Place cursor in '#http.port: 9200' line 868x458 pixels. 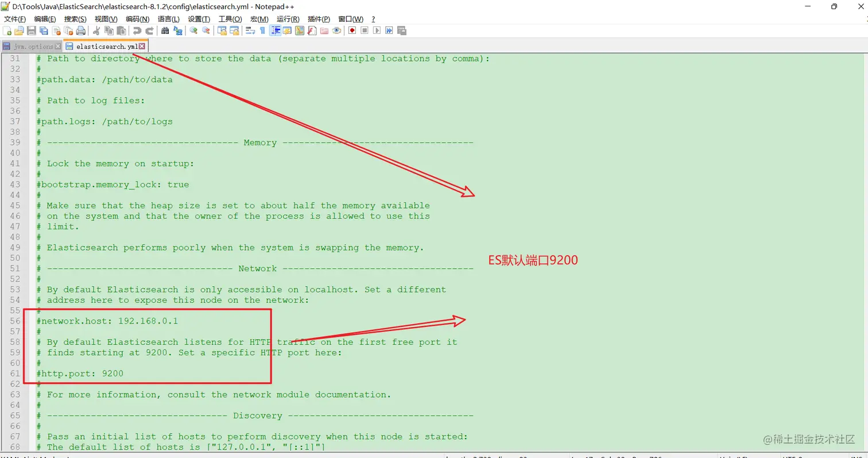(80, 374)
